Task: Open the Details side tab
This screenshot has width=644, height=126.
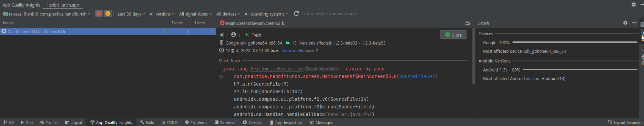Action: 642,32
